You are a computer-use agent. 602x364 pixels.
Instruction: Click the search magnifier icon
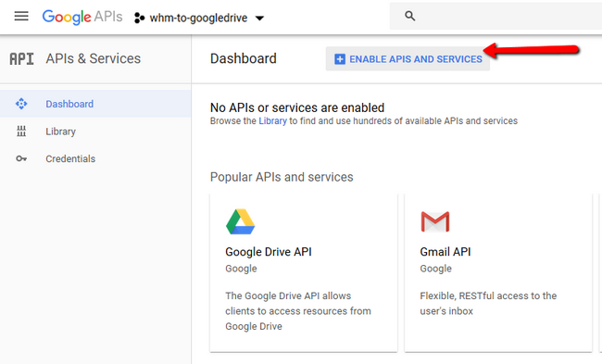410,16
